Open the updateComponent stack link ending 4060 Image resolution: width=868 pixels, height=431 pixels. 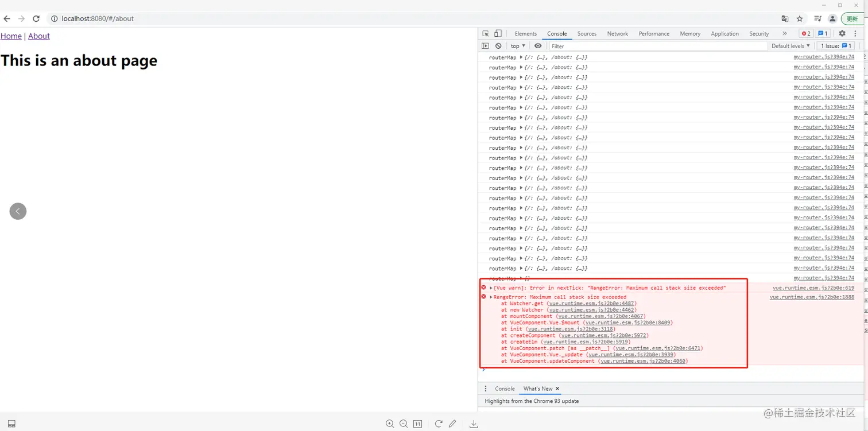(643, 361)
